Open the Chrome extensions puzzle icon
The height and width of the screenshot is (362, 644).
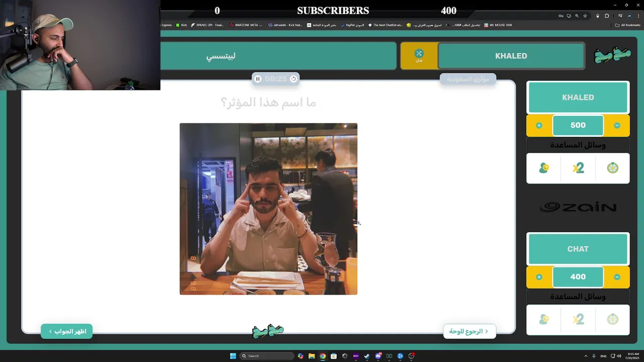(607, 16)
